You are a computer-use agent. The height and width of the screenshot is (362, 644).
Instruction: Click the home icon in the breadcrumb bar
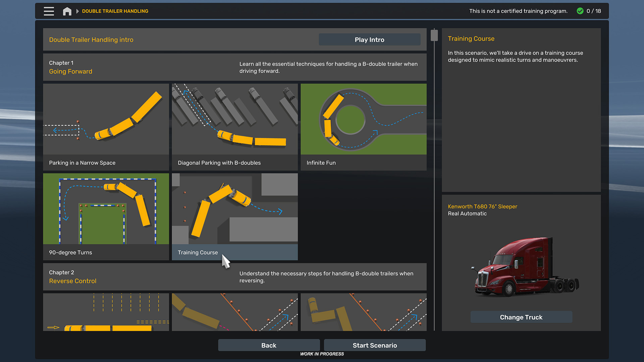[67, 11]
